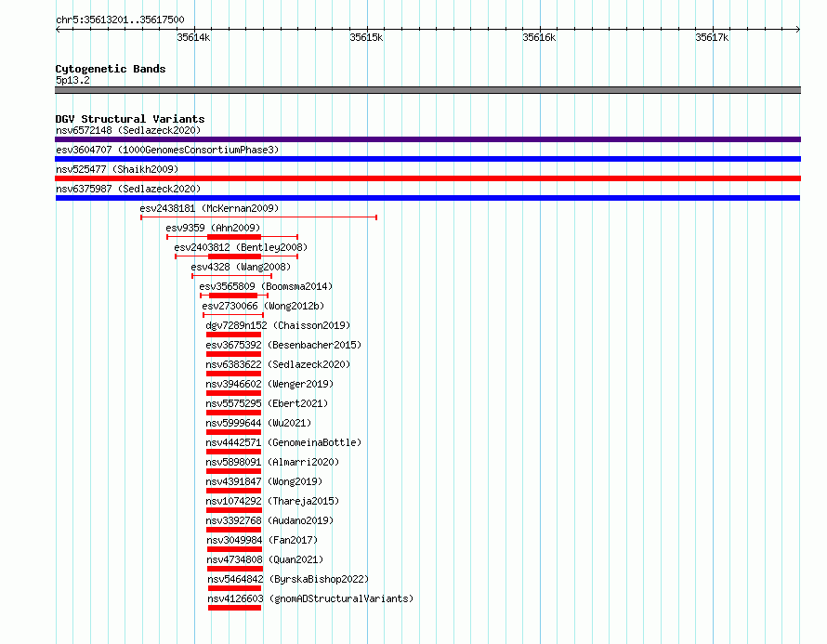The image size is (827, 644).
Task: Click the 35616k ruler tick label
Action: 539,37
